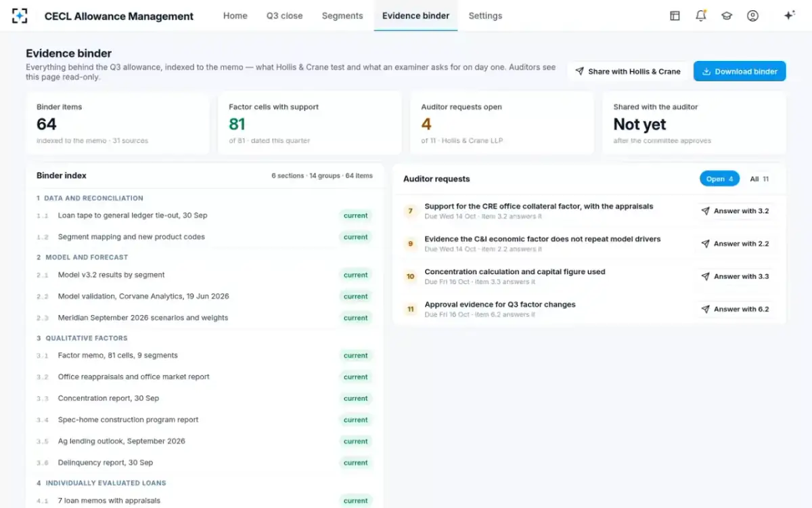This screenshot has width=812, height=508.
Task: Open 'Factor memo, 81 cells, 9 segments'
Action: 204,356
